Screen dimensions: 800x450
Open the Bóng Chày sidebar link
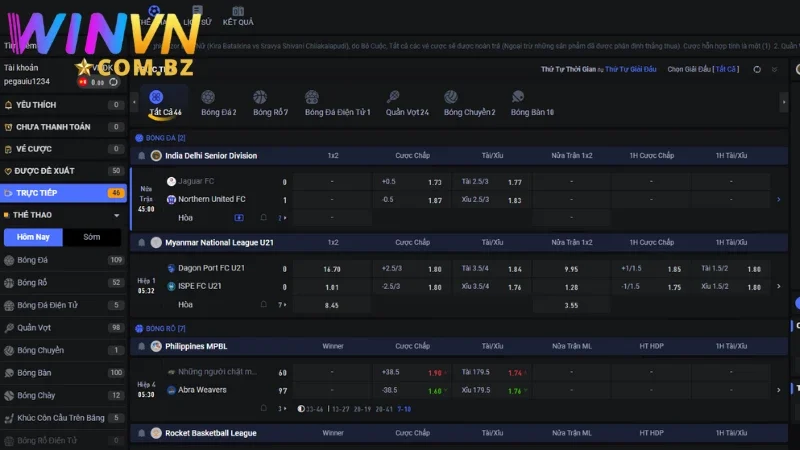tap(36, 395)
